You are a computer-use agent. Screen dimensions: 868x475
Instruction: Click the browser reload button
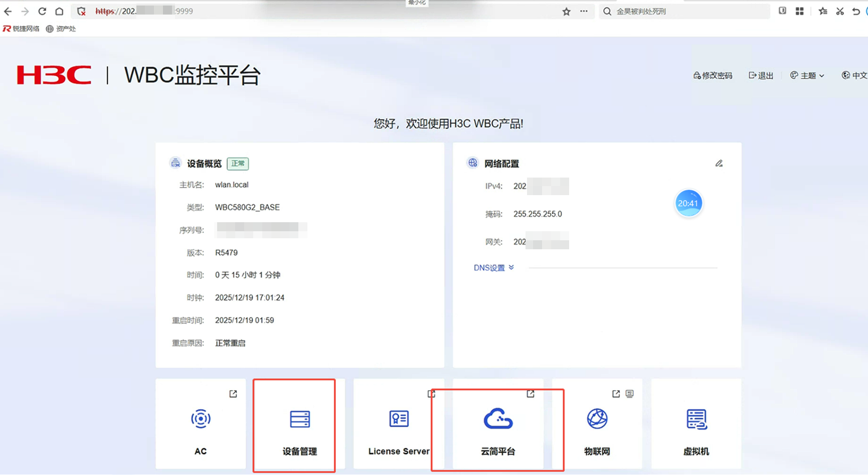point(42,11)
